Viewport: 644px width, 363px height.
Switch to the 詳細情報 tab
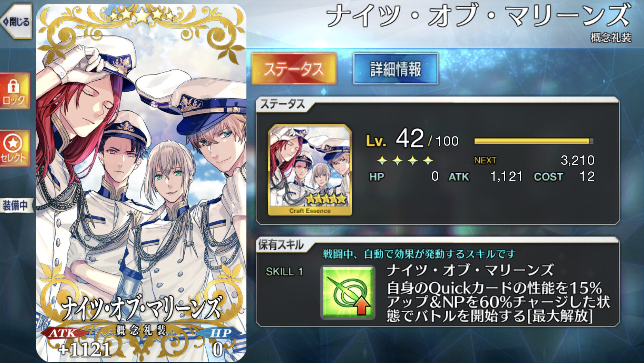point(396,69)
